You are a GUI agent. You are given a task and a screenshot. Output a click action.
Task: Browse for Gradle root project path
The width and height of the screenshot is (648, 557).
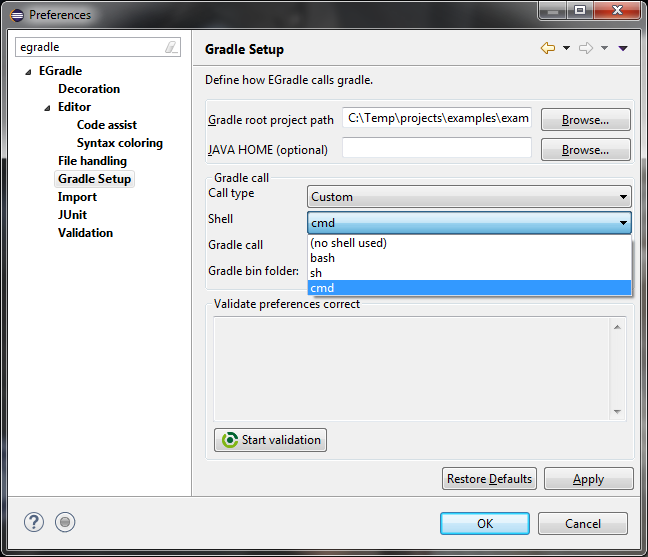[585, 120]
